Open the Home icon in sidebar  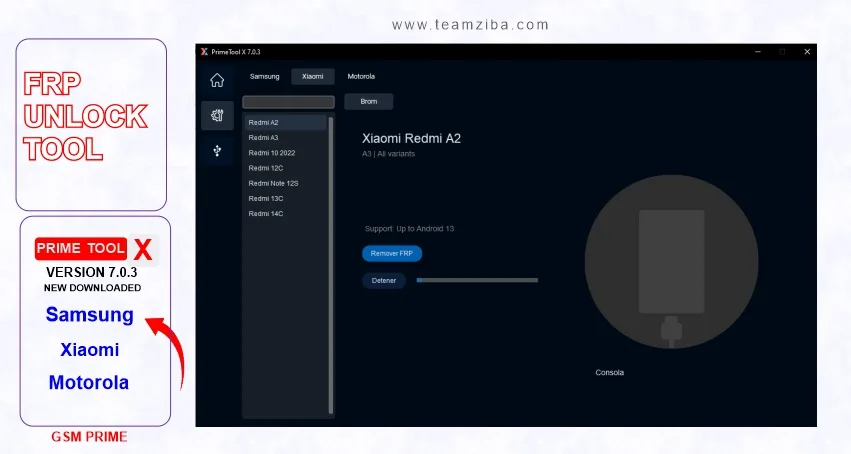click(x=217, y=80)
